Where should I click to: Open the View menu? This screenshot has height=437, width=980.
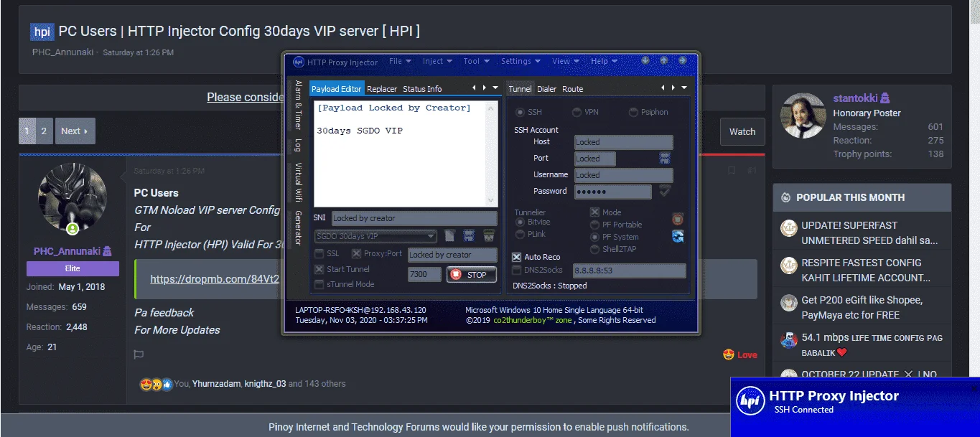(566, 62)
